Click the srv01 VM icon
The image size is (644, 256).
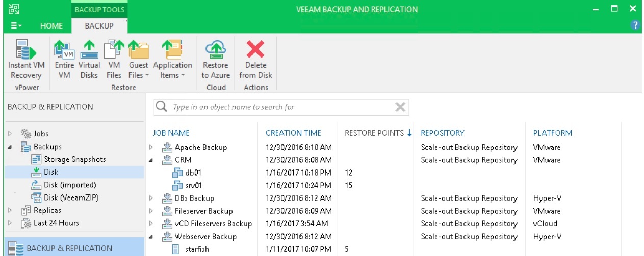pyautogui.click(x=177, y=185)
